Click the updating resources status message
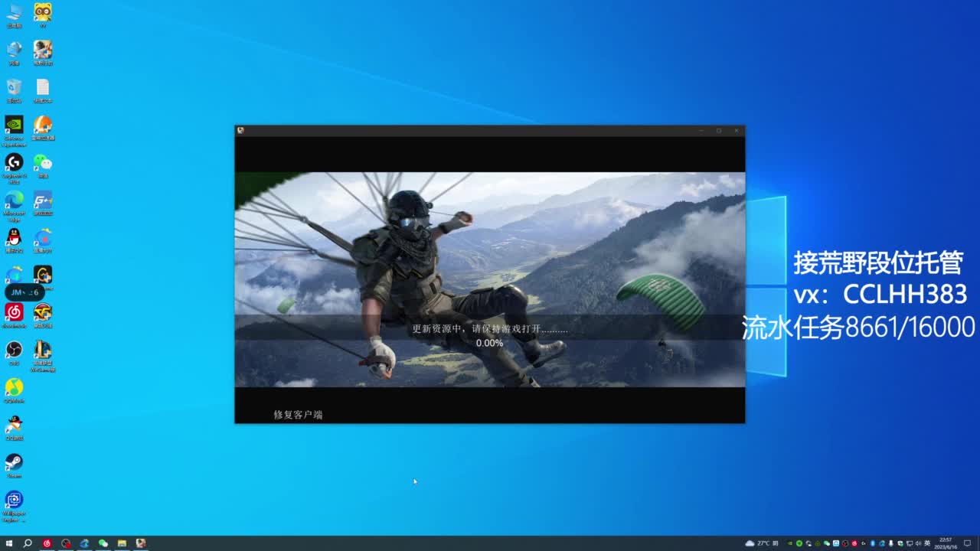Image resolution: width=980 pixels, height=551 pixels. (490, 328)
